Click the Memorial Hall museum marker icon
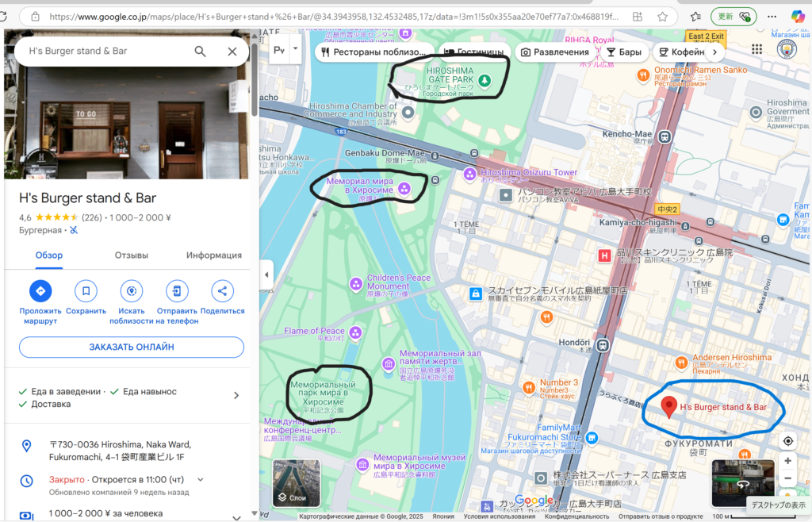Screen dimensions: 812x522 (389, 365)
